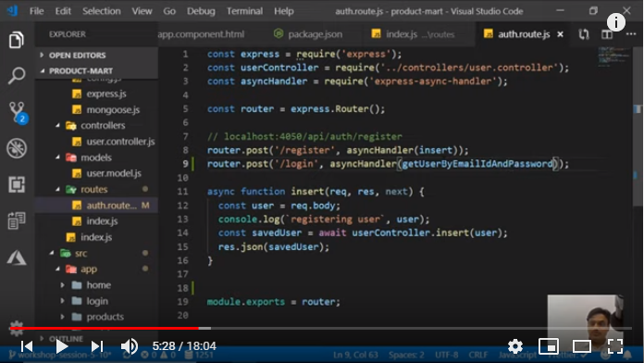
Task: Play the video
Action: [62, 346]
